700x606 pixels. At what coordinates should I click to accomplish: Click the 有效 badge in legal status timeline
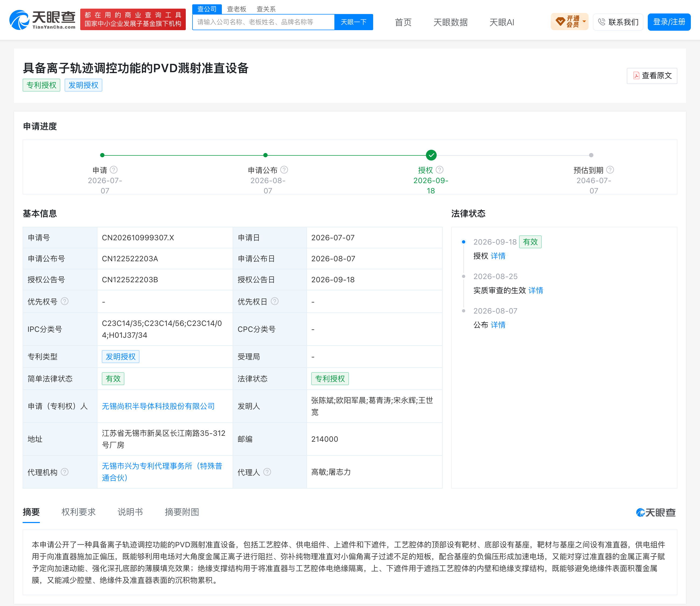(530, 242)
